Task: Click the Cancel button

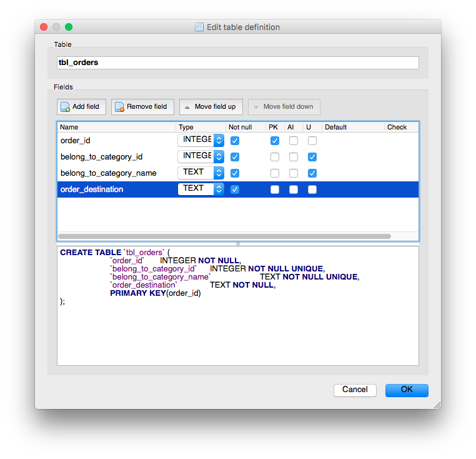Action: pyautogui.click(x=355, y=390)
